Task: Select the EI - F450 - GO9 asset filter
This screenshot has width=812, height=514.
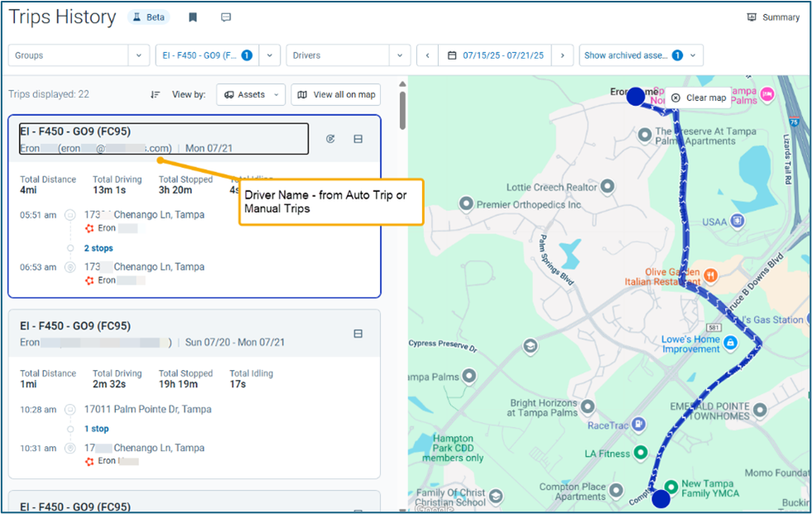Action: click(207, 55)
